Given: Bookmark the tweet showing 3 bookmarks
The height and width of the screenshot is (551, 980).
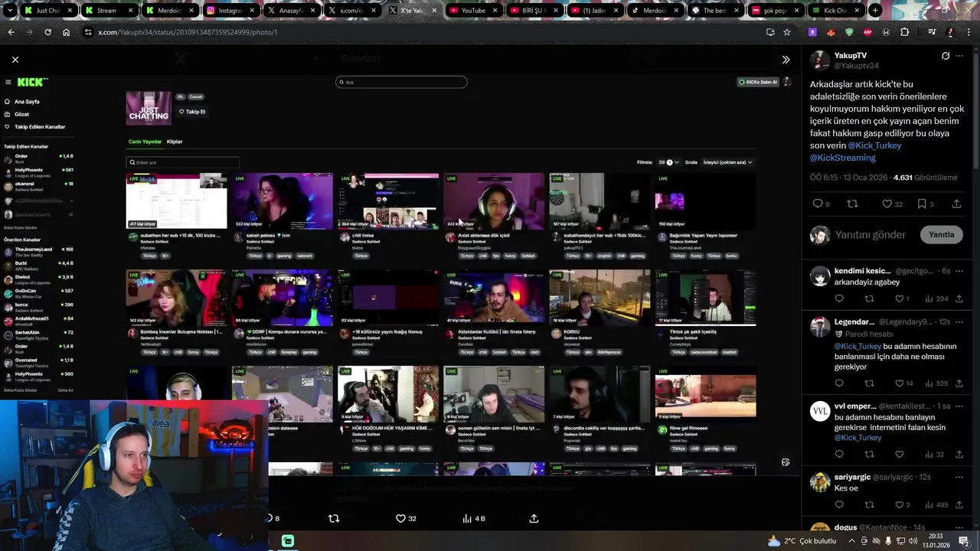Looking at the screenshot, I should coord(926,204).
